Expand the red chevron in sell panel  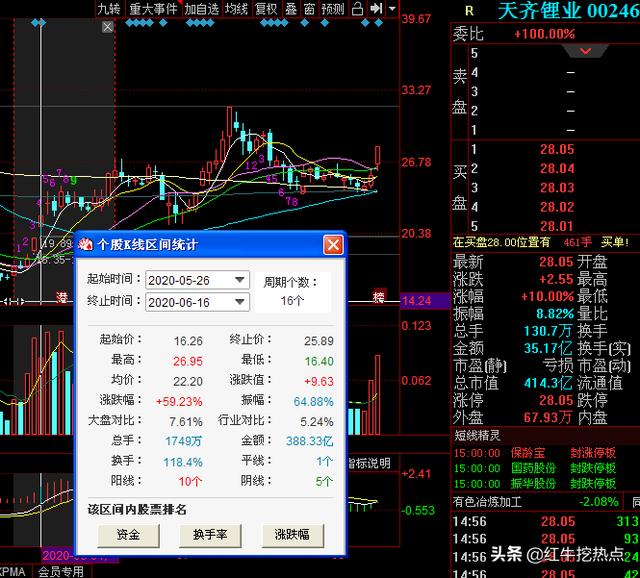586,51
